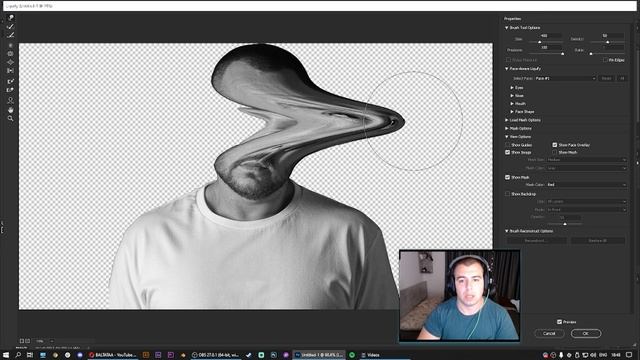
Task: Open the backdrop Mode dropdown
Action: pyautogui.click(x=586, y=210)
